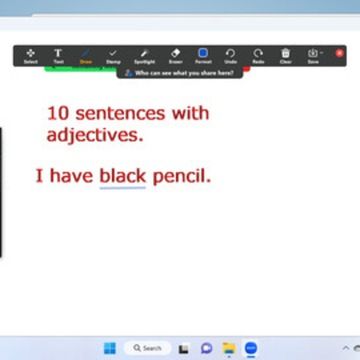This screenshot has height=360, width=360.
Task: Expand the Save dropdown arrow
Action: (321, 53)
